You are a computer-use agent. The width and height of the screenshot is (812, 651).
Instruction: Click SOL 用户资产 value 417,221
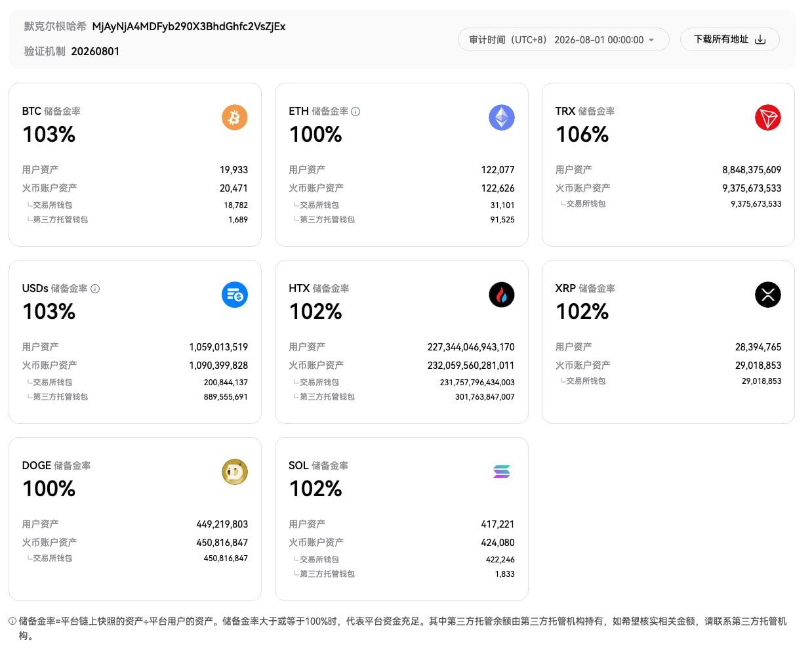click(498, 524)
